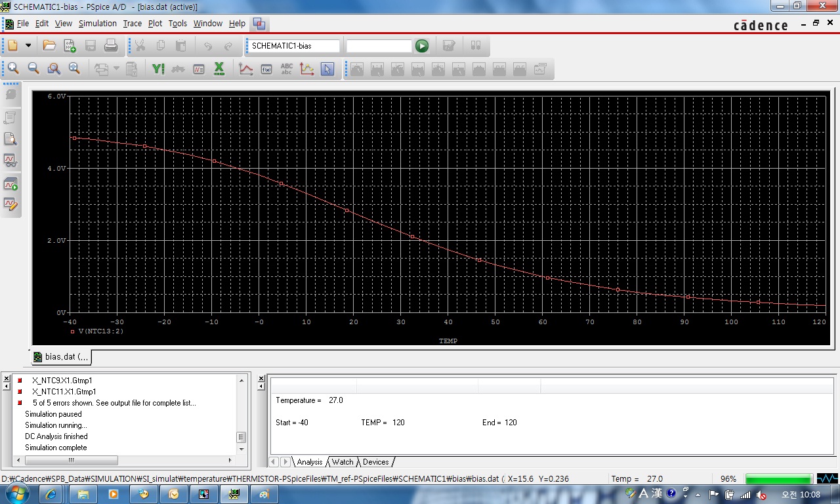Click the Edit simulation settings icon

[450, 46]
